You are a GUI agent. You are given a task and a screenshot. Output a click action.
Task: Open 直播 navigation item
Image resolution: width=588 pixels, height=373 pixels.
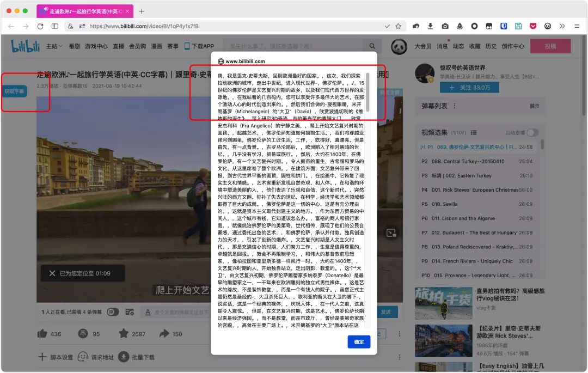click(x=119, y=46)
